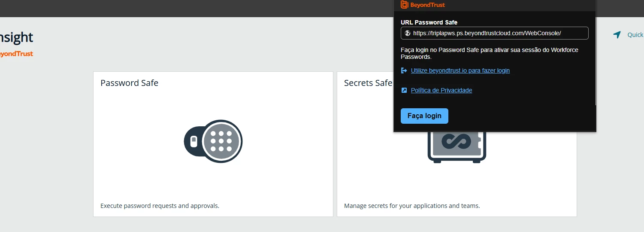
Task: Click the Password Safe keypad lock icon
Action: pyautogui.click(x=213, y=141)
